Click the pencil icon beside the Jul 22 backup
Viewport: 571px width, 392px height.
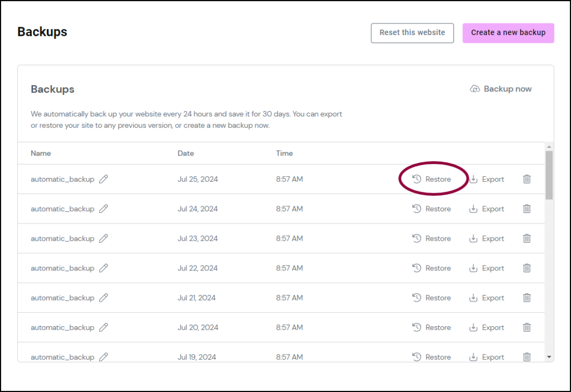(104, 268)
